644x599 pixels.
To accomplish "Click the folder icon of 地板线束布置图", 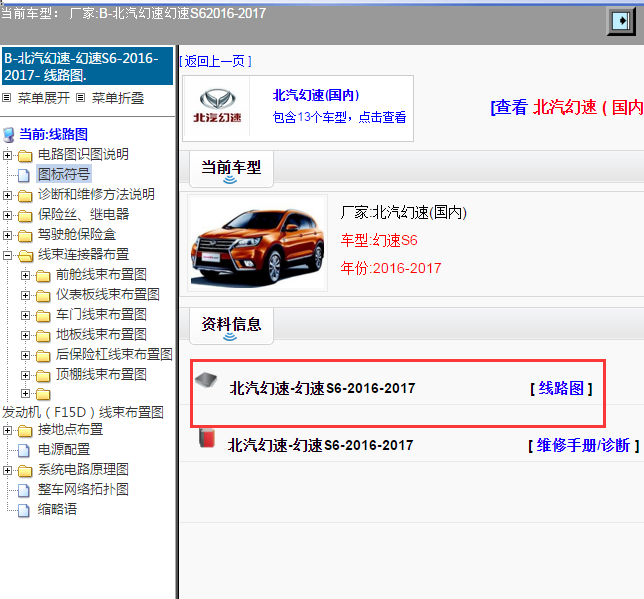I will click(x=43, y=335).
